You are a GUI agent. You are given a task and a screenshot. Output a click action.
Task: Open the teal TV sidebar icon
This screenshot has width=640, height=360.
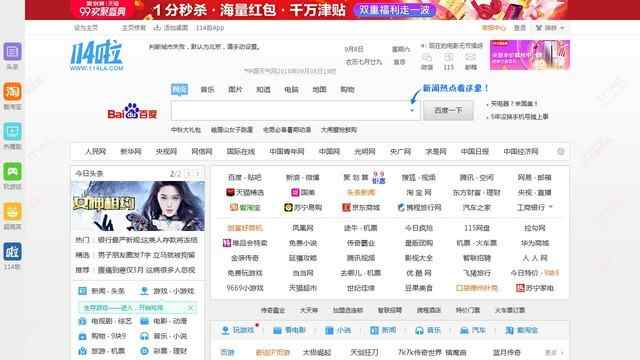[x=12, y=132]
